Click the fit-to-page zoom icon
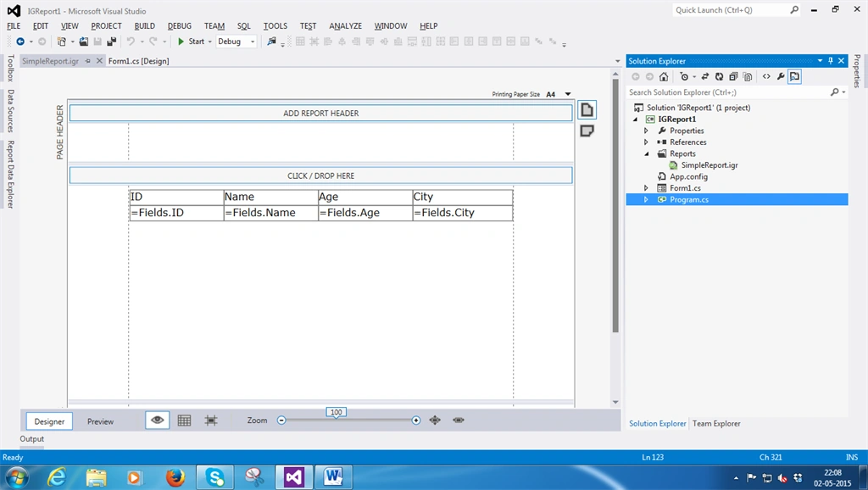The height and width of the screenshot is (490, 868). tap(435, 420)
